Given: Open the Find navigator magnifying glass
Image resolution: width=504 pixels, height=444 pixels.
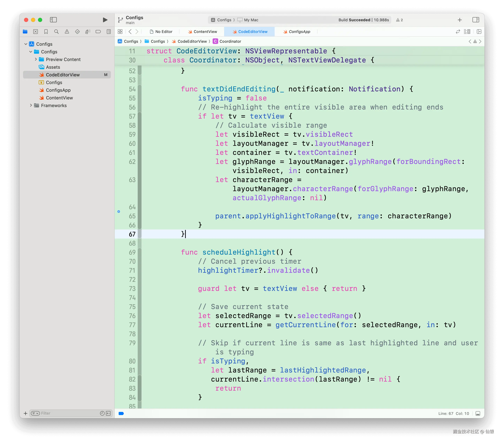Looking at the screenshot, I should click(56, 32).
